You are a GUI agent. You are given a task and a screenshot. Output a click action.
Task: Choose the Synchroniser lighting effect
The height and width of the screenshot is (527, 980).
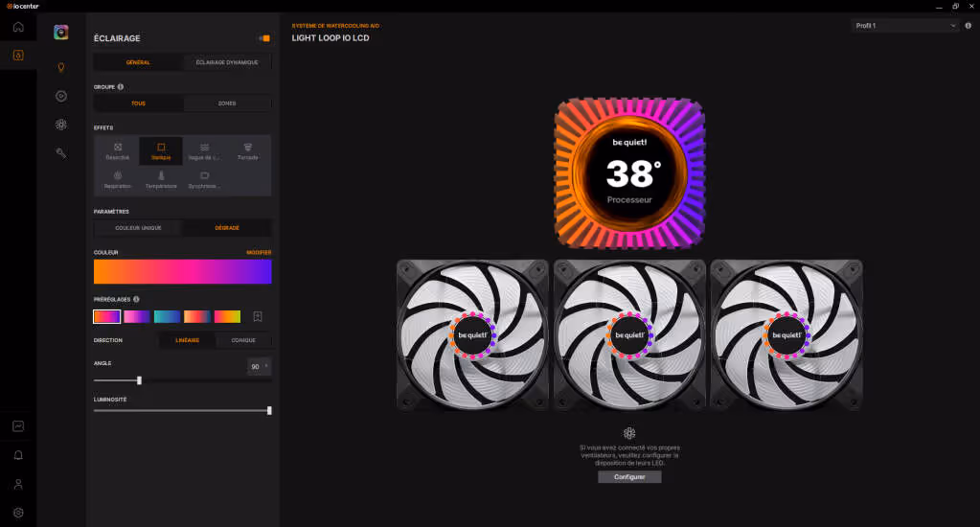pyautogui.click(x=204, y=180)
